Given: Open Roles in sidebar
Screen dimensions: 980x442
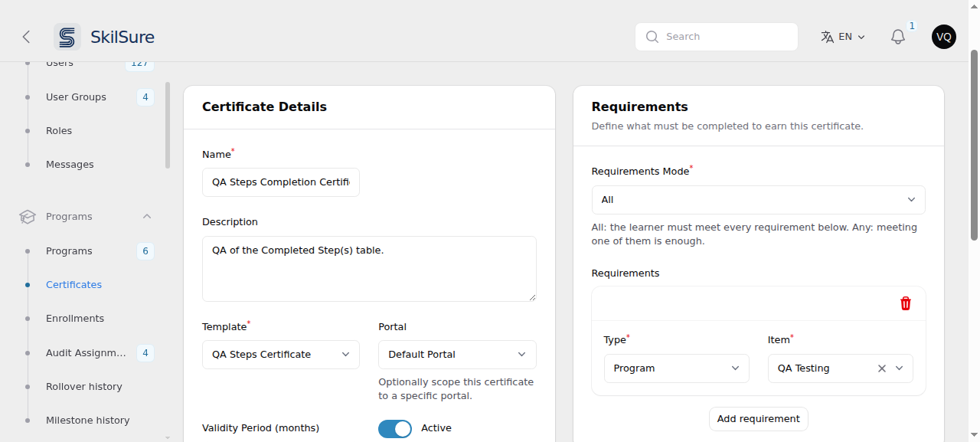Looking at the screenshot, I should coord(59,131).
